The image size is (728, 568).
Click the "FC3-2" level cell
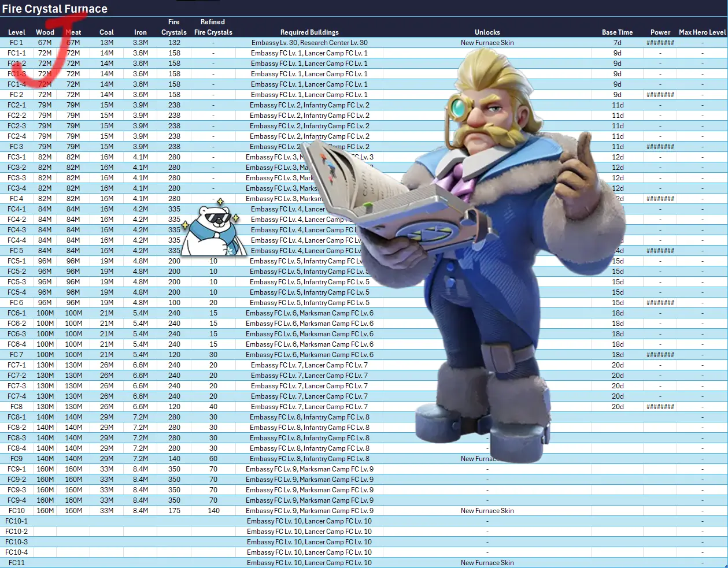[x=17, y=168]
